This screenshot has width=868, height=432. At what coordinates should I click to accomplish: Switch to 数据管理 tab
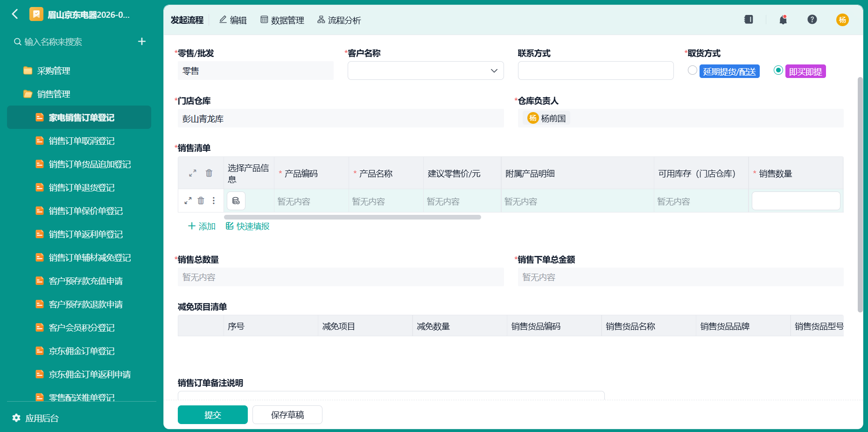point(282,20)
